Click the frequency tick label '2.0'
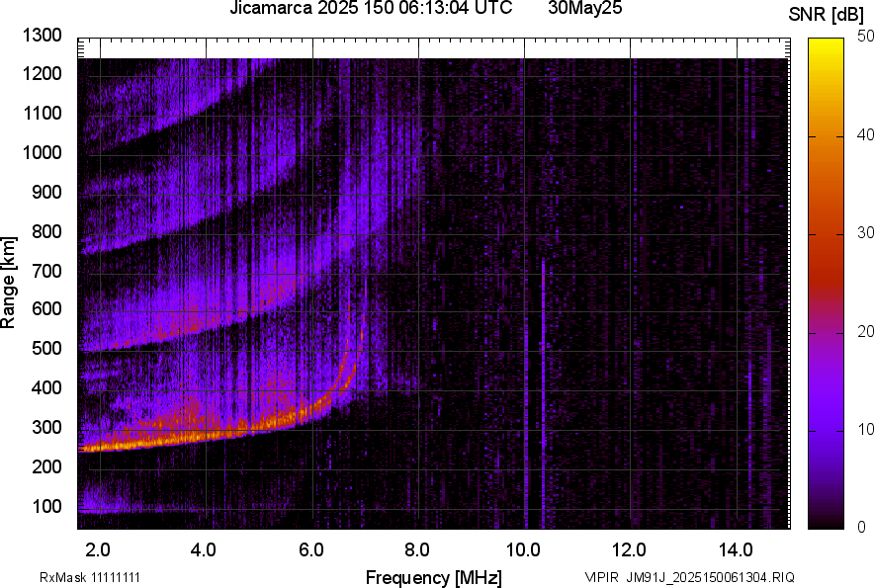This screenshot has width=874, height=588. [x=97, y=550]
